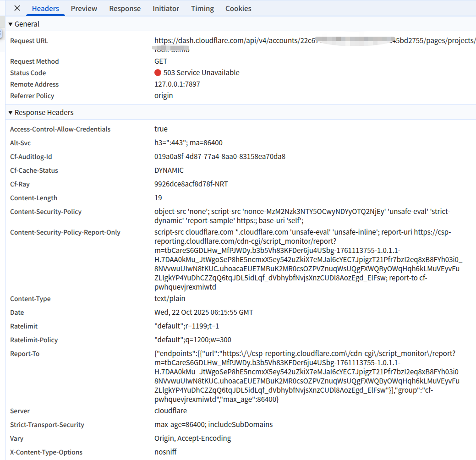Click the Cf-Auditlog-Id value
Viewport: 476px width, 460px height.
pos(220,157)
